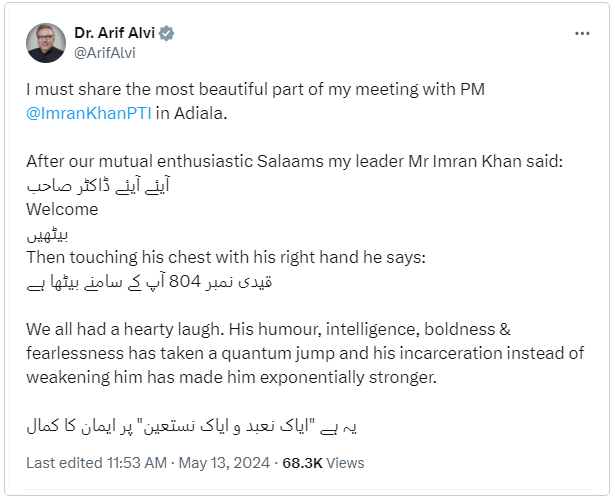Click the May 13, 2024 date
The width and height of the screenshot is (615, 499).
coord(224,463)
